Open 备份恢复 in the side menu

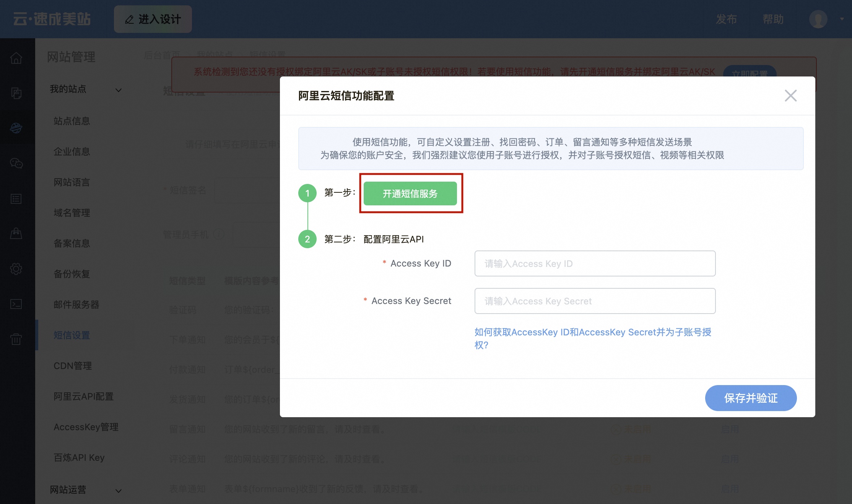pyautogui.click(x=72, y=274)
